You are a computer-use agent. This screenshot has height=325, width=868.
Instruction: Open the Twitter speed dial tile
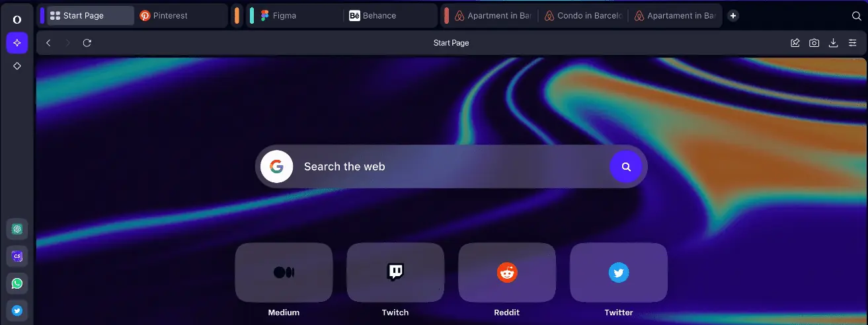[619, 272]
